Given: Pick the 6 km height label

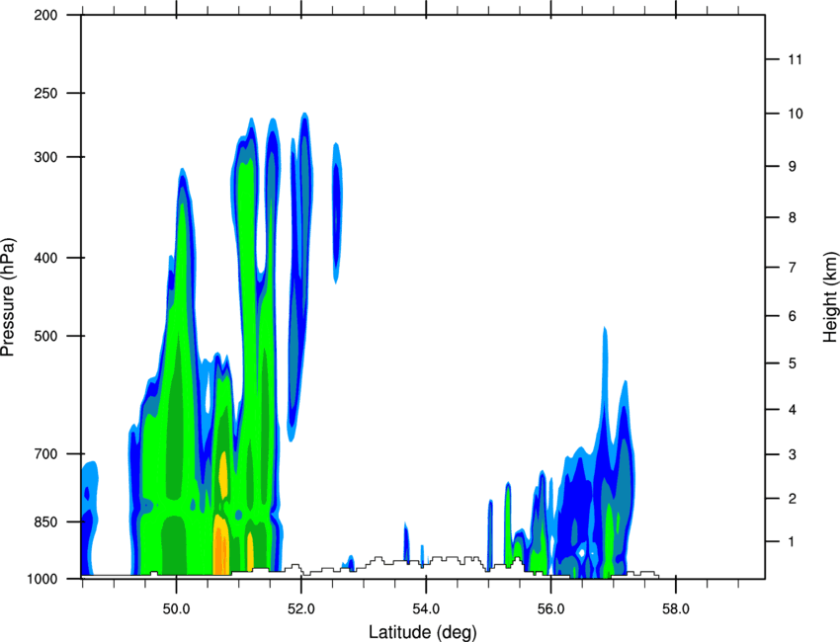Looking at the screenshot, I should [793, 316].
